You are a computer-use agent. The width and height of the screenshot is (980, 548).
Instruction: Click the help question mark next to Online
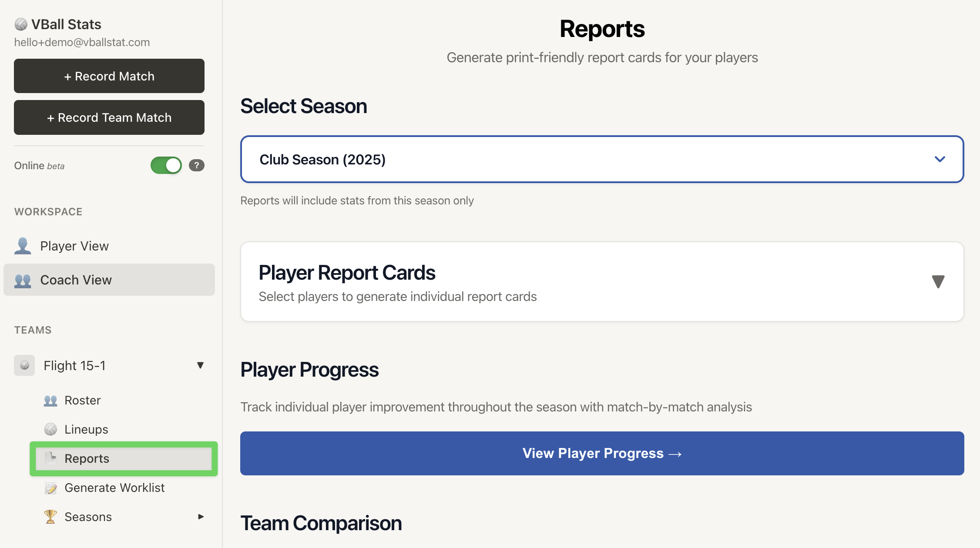pyautogui.click(x=196, y=165)
